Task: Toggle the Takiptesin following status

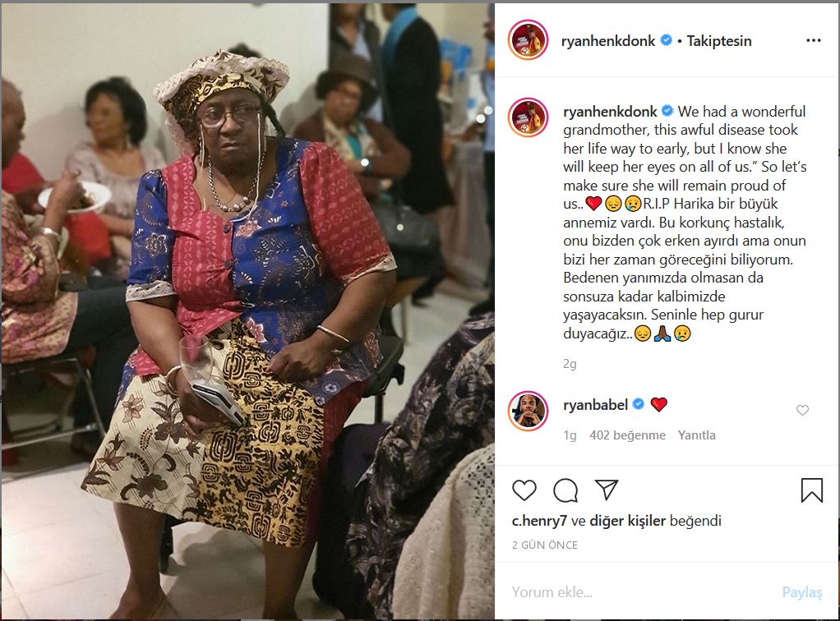Action: [x=719, y=41]
